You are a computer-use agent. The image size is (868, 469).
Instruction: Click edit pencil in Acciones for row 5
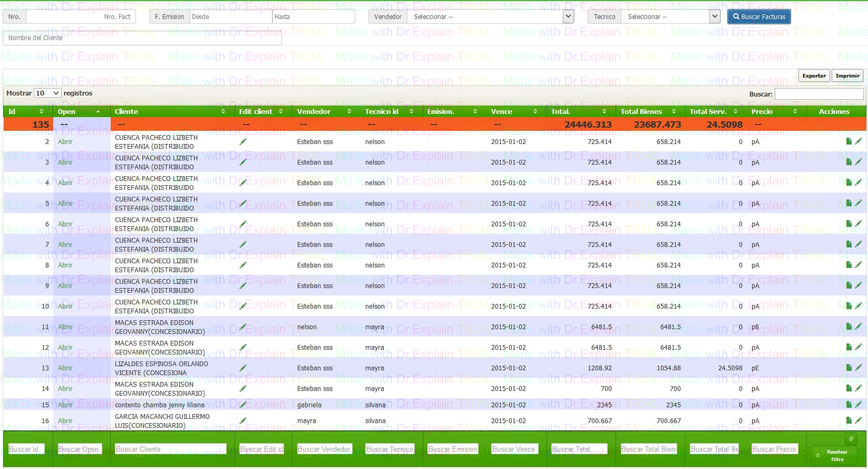tap(859, 203)
